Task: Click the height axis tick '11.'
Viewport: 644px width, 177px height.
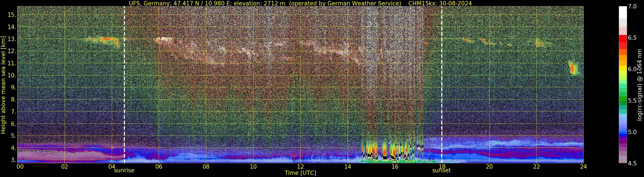Action: coord(12,63)
